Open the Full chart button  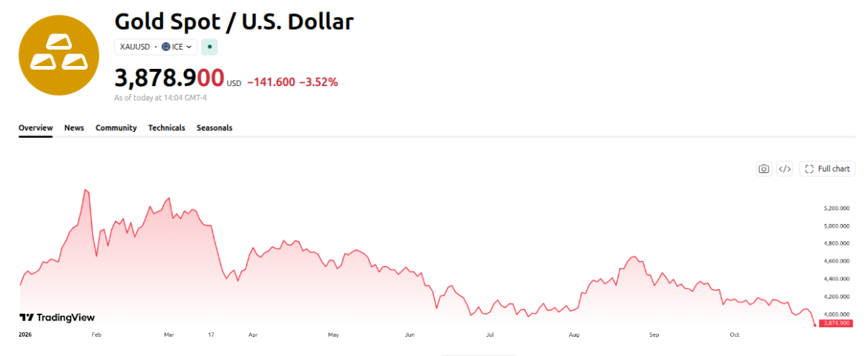tap(827, 169)
